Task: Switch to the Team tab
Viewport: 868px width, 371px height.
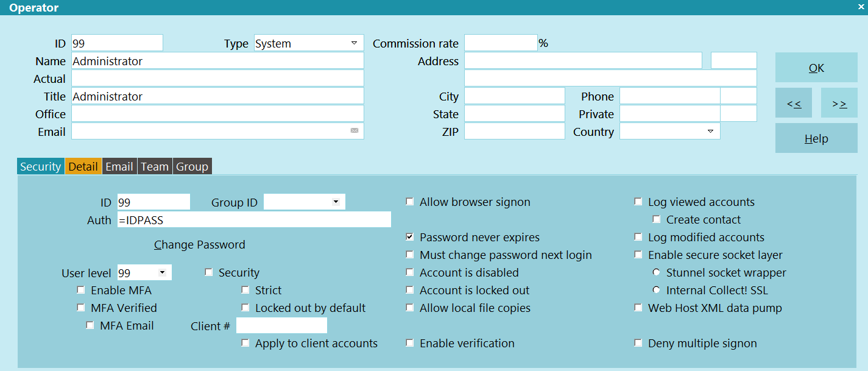Action: pos(155,166)
